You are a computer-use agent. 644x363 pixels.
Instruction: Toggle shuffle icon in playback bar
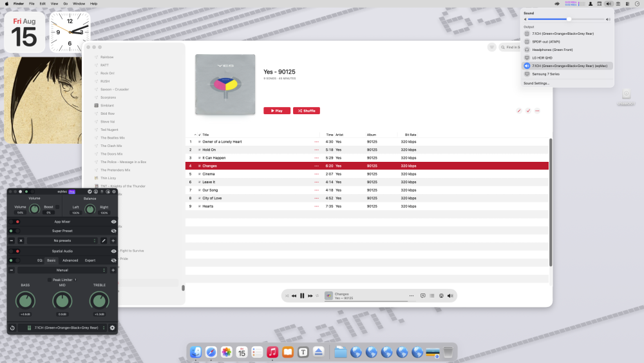[287, 295]
